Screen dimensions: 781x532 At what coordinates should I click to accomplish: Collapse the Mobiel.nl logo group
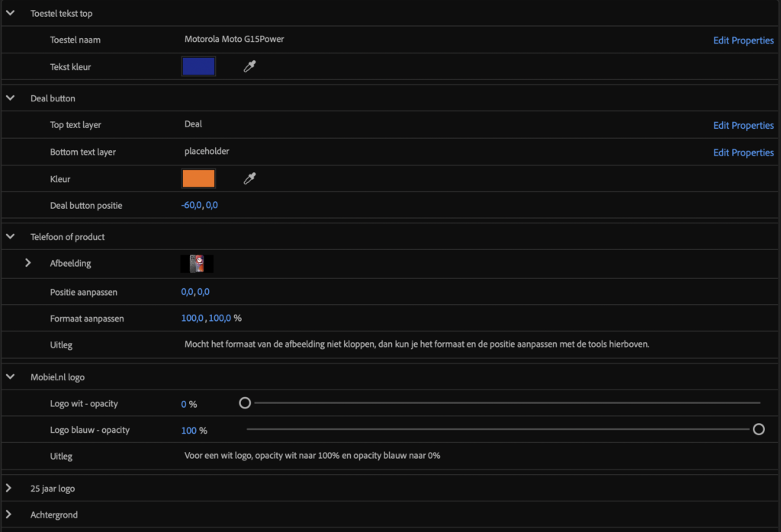[11, 376]
